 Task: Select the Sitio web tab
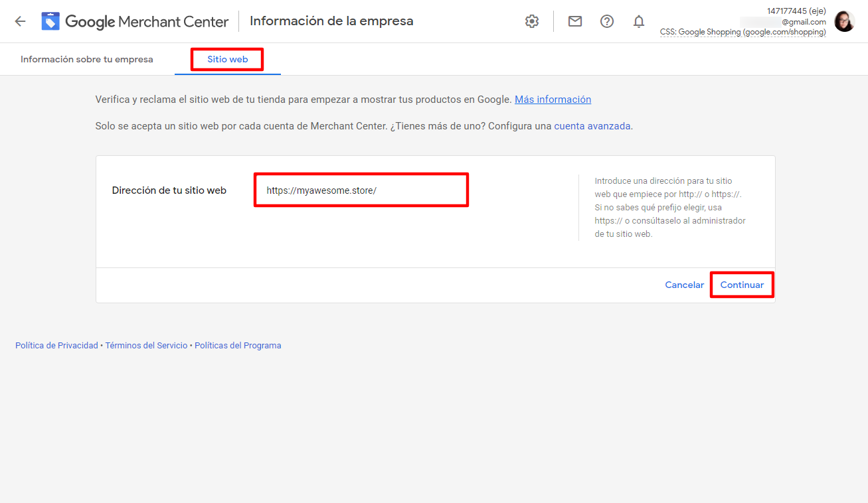point(228,59)
